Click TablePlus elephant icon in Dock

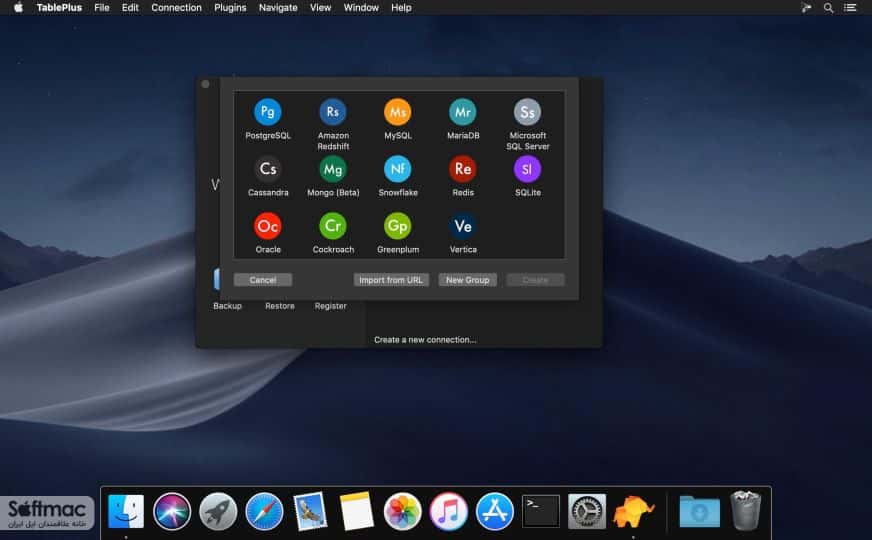(x=633, y=511)
